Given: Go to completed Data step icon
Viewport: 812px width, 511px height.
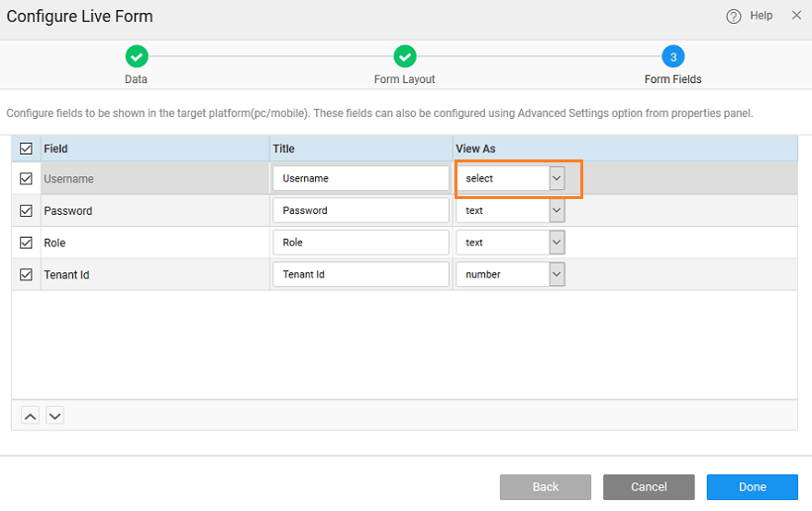Looking at the screenshot, I should [137, 56].
